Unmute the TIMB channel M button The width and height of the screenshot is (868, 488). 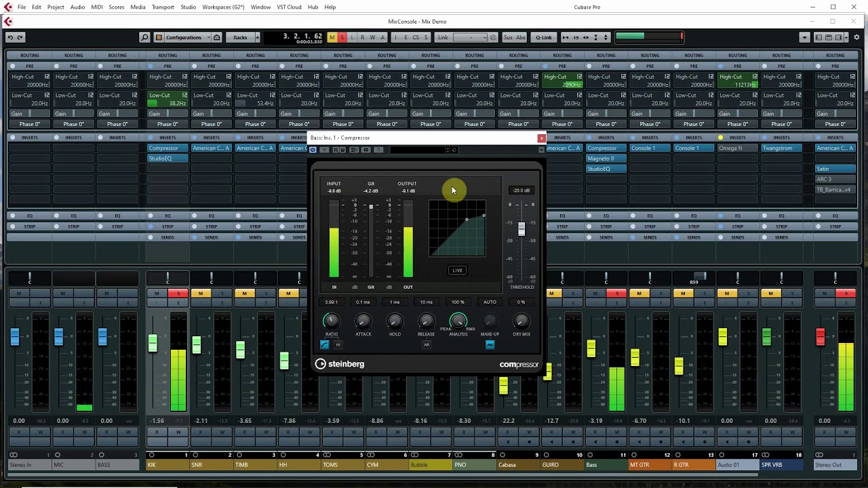(244, 293)
